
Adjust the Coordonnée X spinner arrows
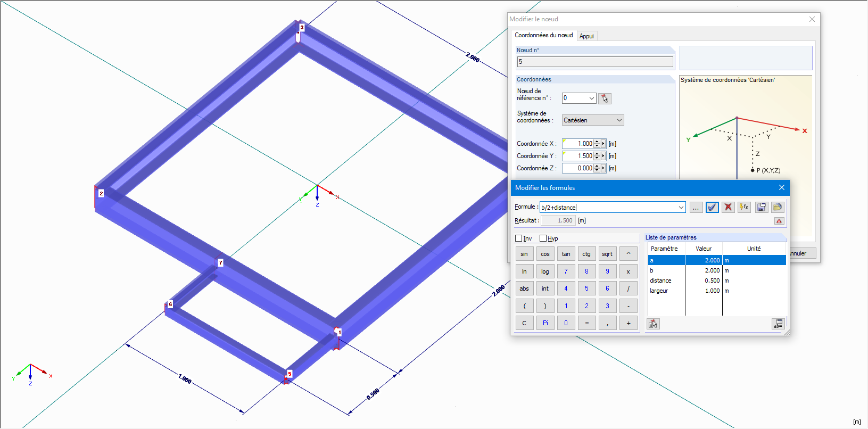tap(597, 144)
